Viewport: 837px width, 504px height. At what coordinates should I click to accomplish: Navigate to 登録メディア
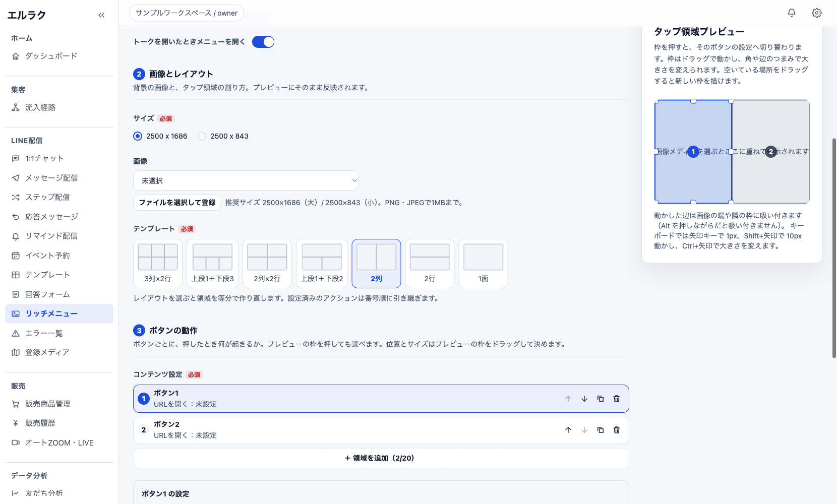(59, 352)
